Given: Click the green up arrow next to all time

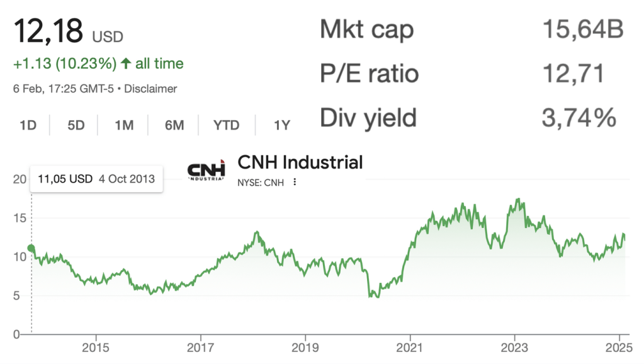Looking at the screenshot, I should point(126,64).
